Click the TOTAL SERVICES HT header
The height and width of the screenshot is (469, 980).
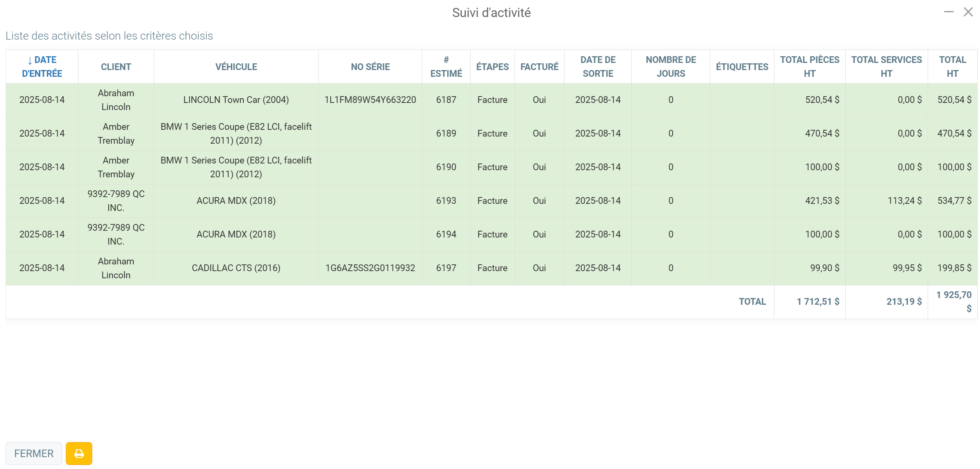click(x=887, y=66)
